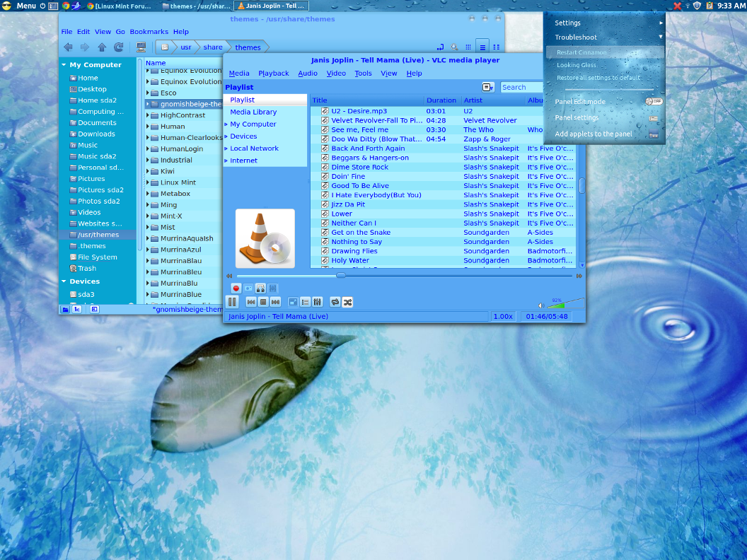This screenshot has height=560, width=747.
Task: Open the VLC Playback menu
Action: 274,74
